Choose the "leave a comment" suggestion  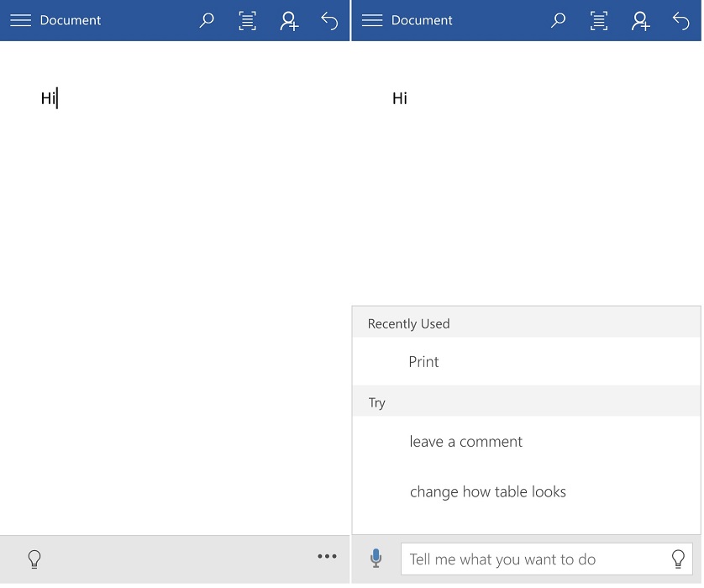465,442
